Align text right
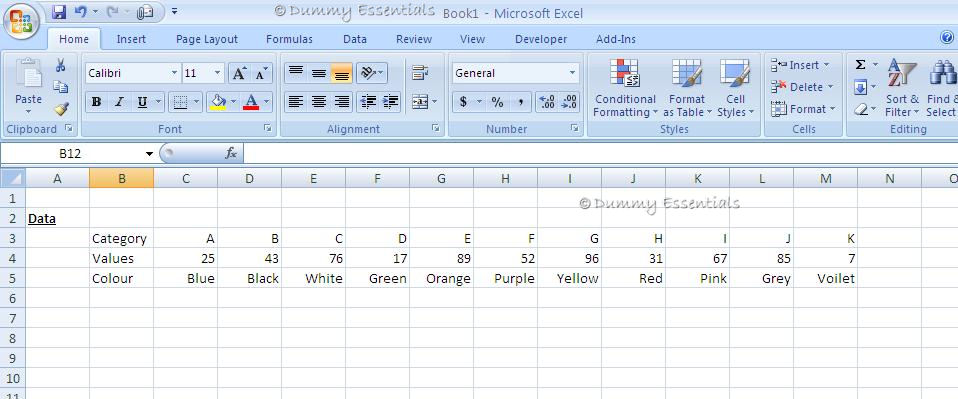The image size is (958, 399). point(342,102)
